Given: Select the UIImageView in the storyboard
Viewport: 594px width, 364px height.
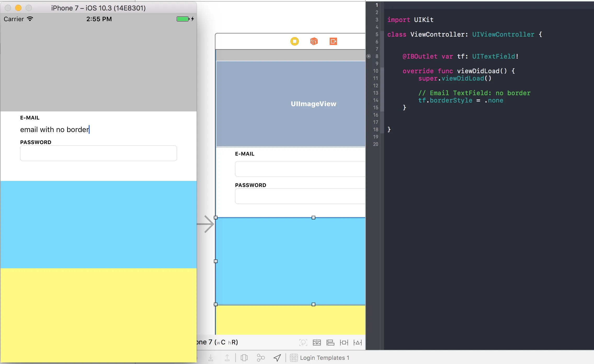Looking at the screenshot, I should (x=290, y=104).
